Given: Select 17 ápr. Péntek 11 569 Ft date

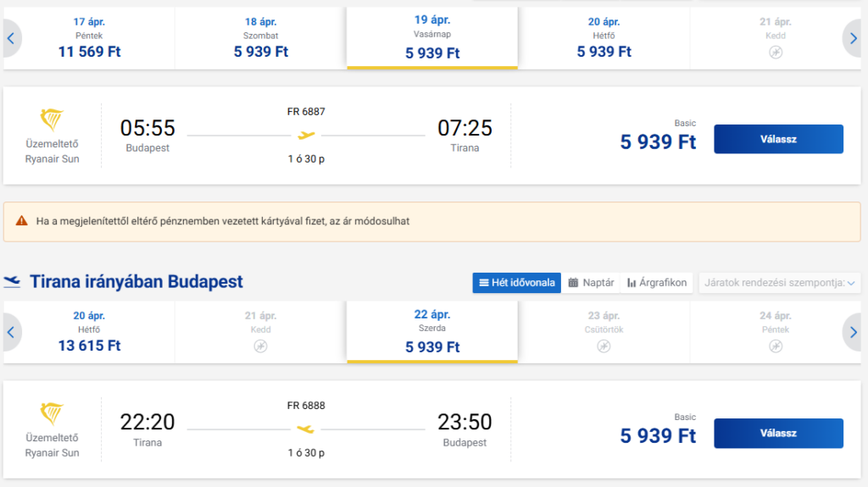Looking at the screenshot, I should (x=89, y=38).
